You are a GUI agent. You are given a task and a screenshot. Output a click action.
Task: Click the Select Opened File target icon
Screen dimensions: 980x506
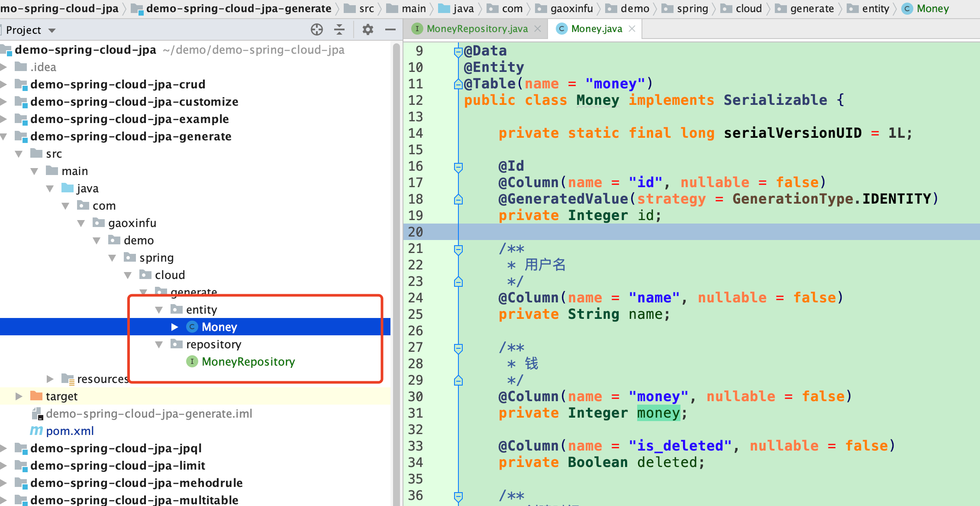coord(317,29)
